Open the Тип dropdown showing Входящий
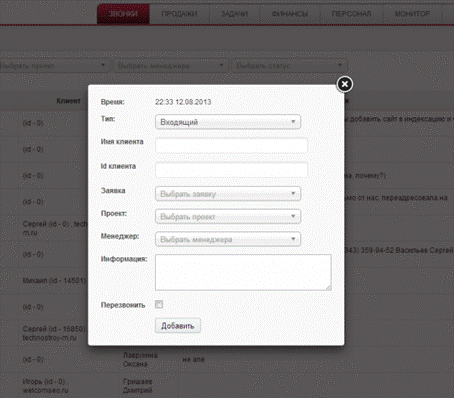The height and width of the screenshot is (398, 454). click(x=228, y=122)
